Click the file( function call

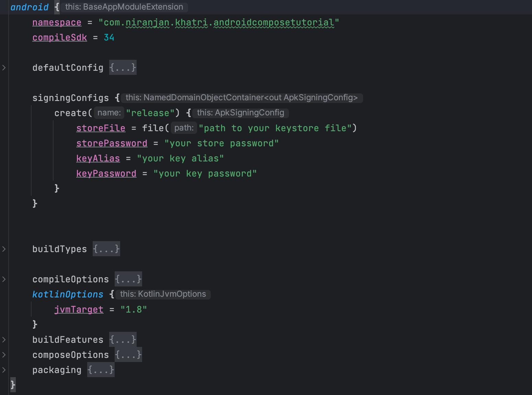point(153,128)
